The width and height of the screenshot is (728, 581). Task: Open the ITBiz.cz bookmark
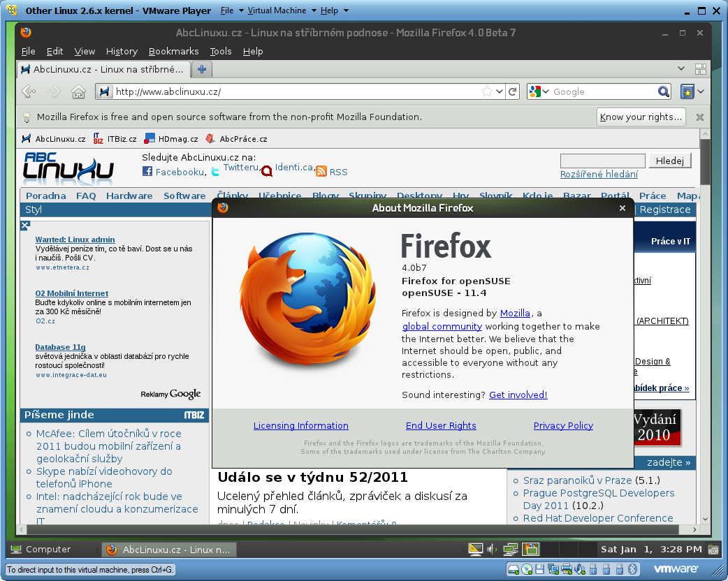pos(115,139)
